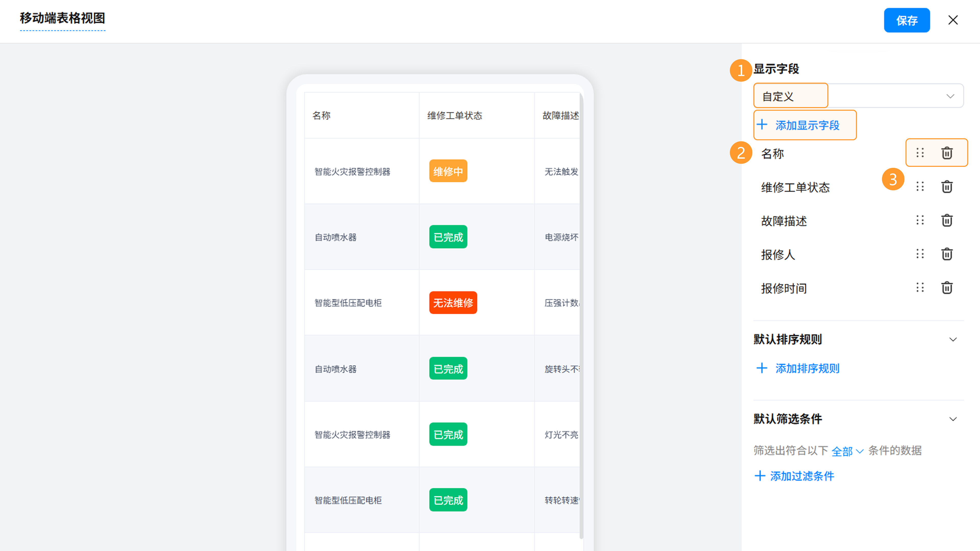This screenshot has width=980, height=551.
Task: Remove the 故障描述 field via trash icon
Action: click(x=947, y=221)
